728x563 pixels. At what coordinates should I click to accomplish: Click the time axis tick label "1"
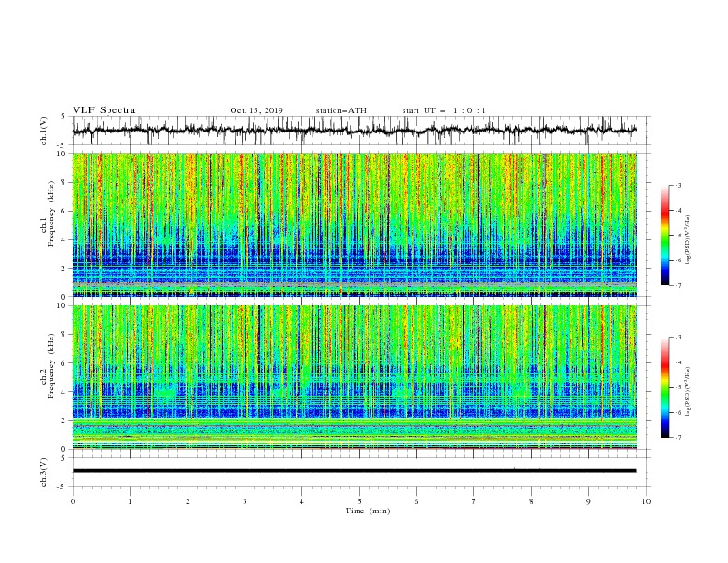(130, 501)
